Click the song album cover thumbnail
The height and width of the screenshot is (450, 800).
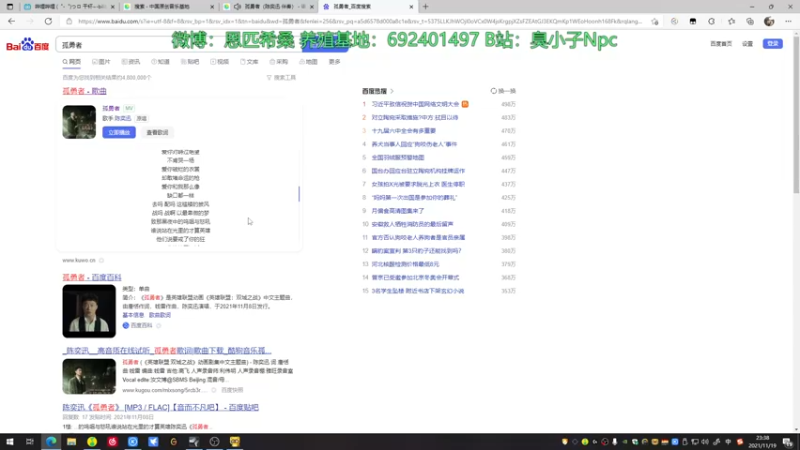[79, 122]
